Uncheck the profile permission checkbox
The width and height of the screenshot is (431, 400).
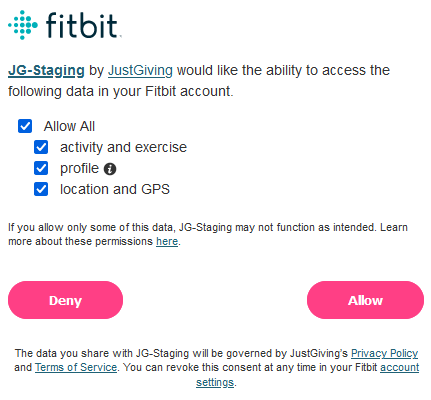point(41,168)
